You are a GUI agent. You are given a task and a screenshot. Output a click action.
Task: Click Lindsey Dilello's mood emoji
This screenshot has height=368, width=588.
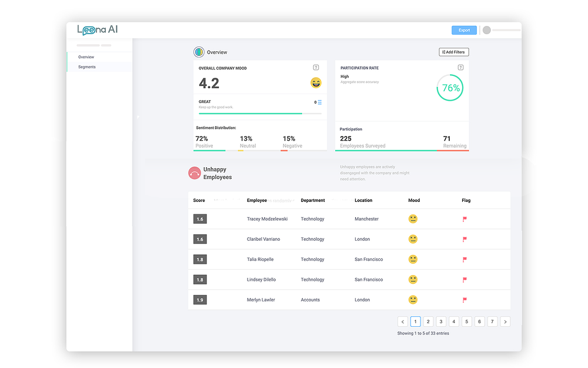(413, 280)
